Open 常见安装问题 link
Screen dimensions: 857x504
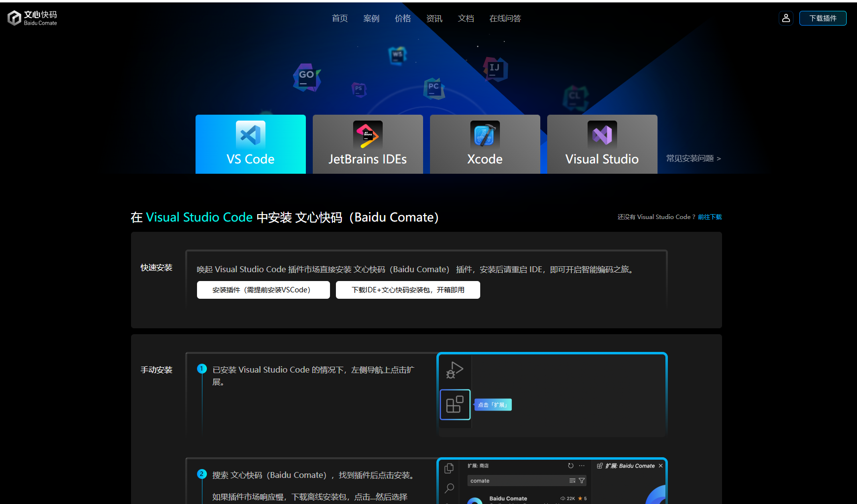tap(693, 158)
